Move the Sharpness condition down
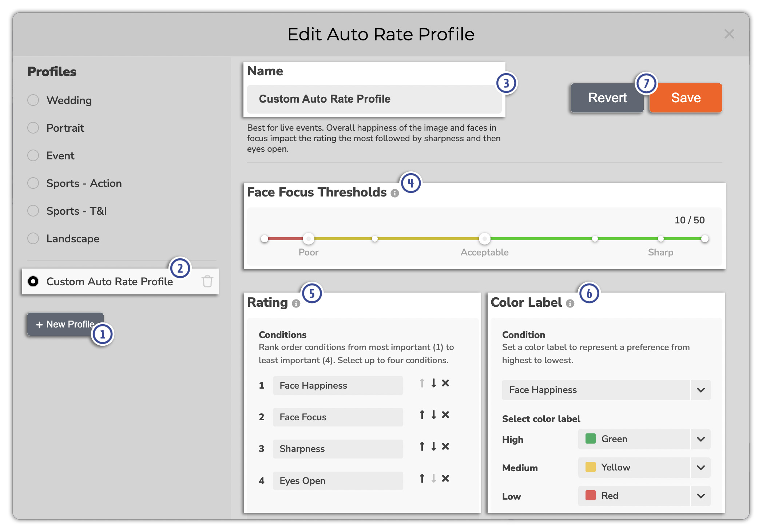This screenshot has height=532, width=762. point(433,446)
